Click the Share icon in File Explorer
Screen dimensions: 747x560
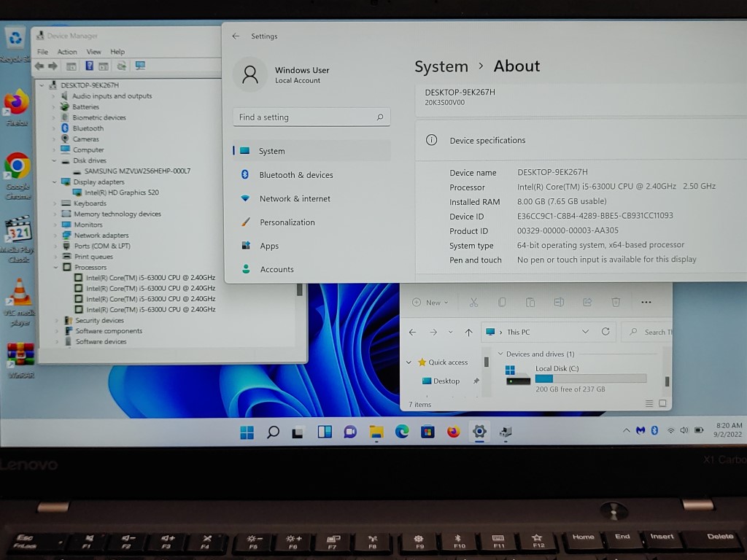[587, 303]
